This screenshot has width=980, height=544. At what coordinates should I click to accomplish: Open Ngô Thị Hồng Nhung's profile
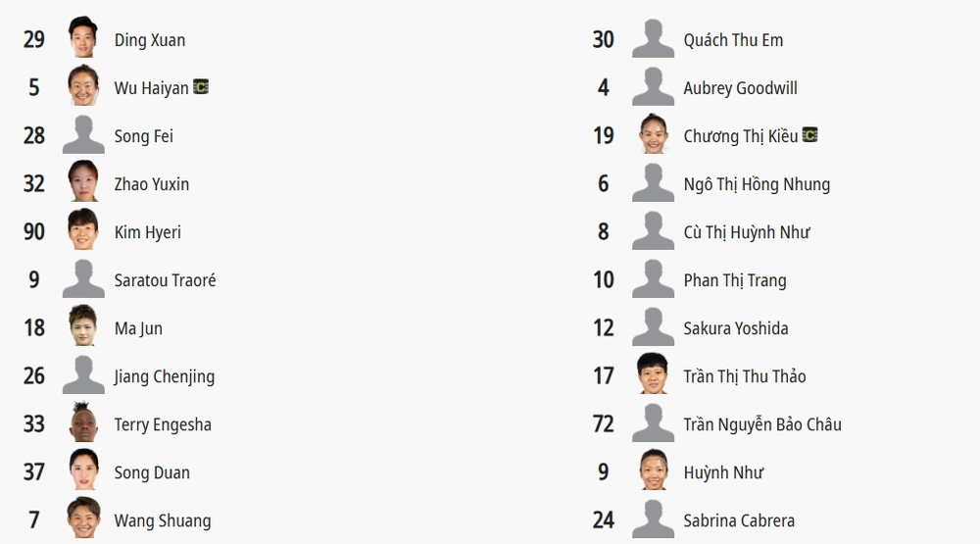757,184
